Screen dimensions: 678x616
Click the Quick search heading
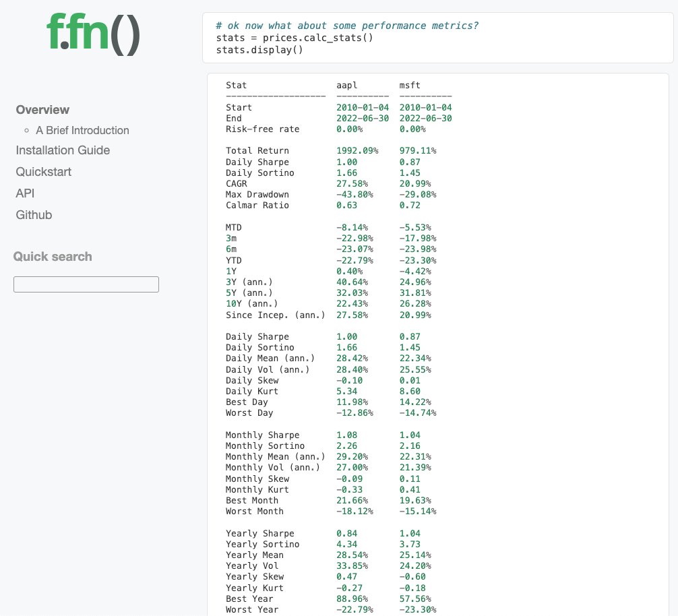coord(53,256)
